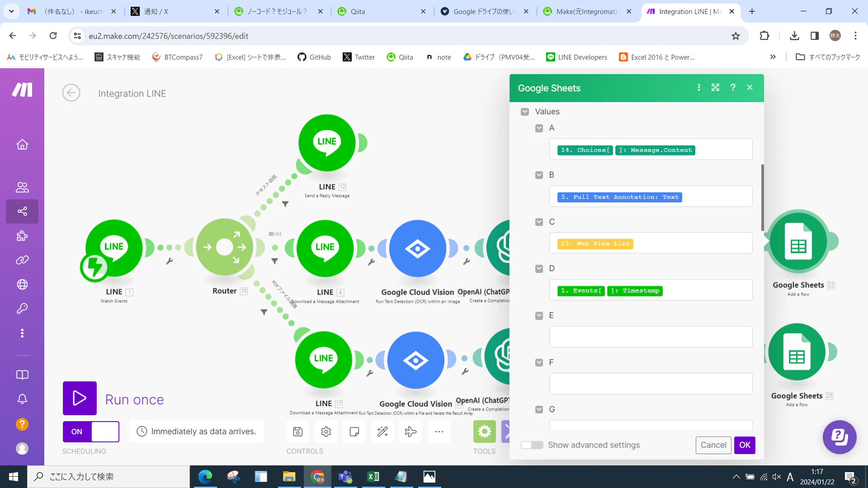This screenshot has height=488, width=868.
Task: Open the Webhooks globe icon in sidebar
Action: click(22, 284)
